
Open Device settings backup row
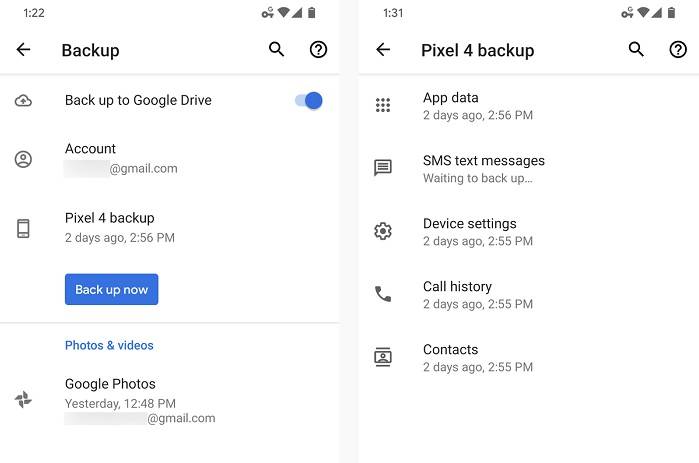click(528, 232)
